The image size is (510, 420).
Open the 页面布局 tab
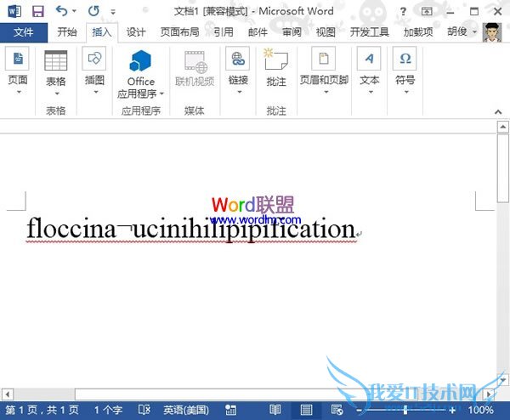coord(179,32)
